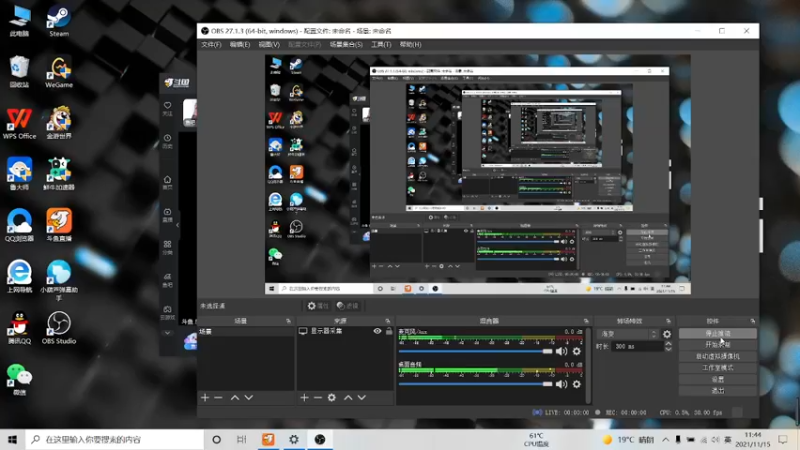This screenshot has height=450, width=800.
Task: Click 开始录制 button
Action: coord(717,345)
